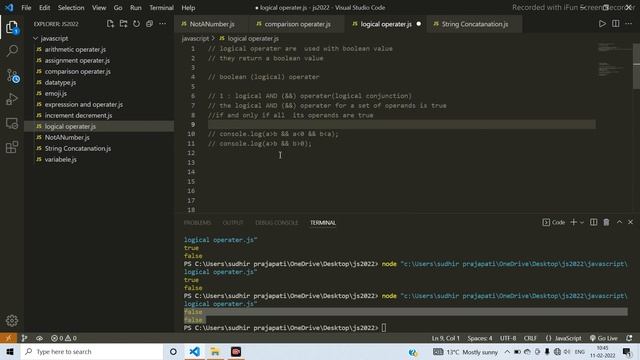Split the editor to the right
The height and width of the screenshot is (360, 640).
click(x=616, y=24)
